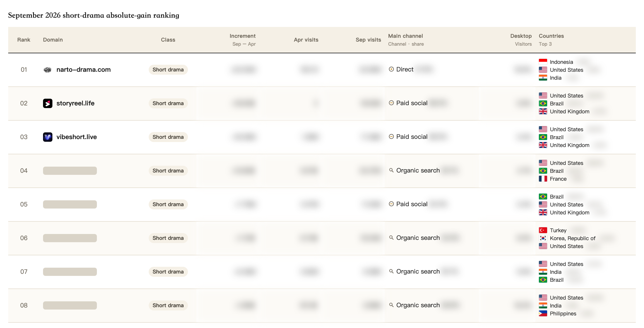Click Organic search magnifier icon in row 06
The image size is (644, 328).
391,238
